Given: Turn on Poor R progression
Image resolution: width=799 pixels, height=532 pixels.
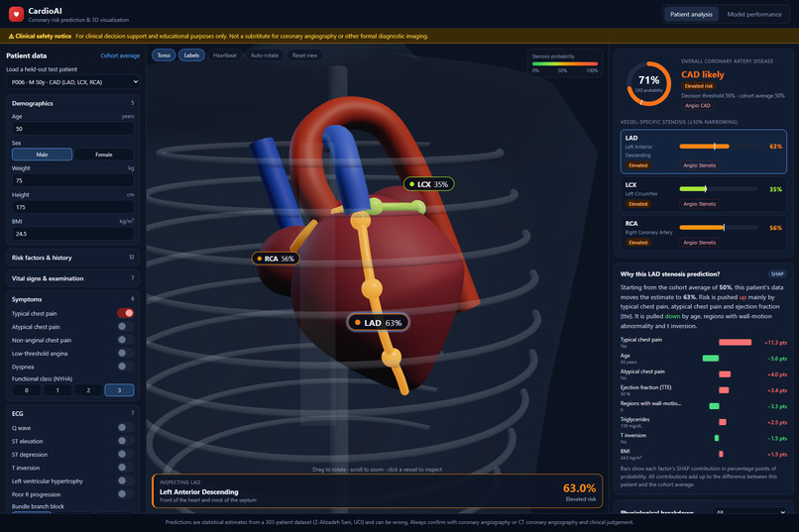Looking at the screenshot, I should (125, 493).
